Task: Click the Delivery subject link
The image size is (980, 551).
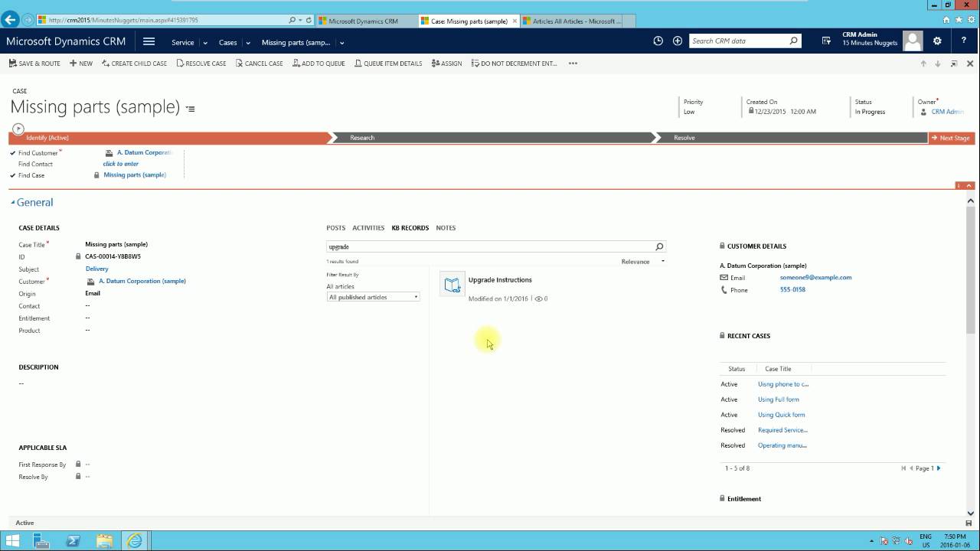Action: tap(96, 269)
